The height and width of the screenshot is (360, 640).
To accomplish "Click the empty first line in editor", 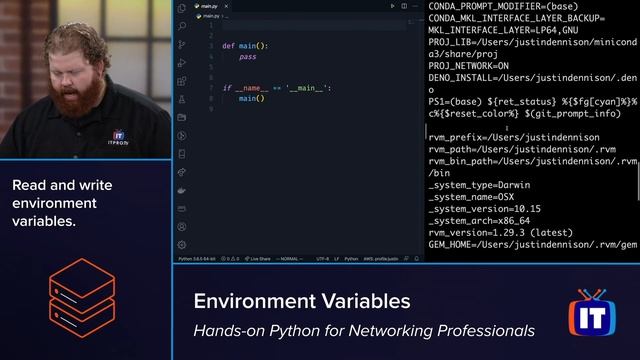I will (x=314, y=25).
